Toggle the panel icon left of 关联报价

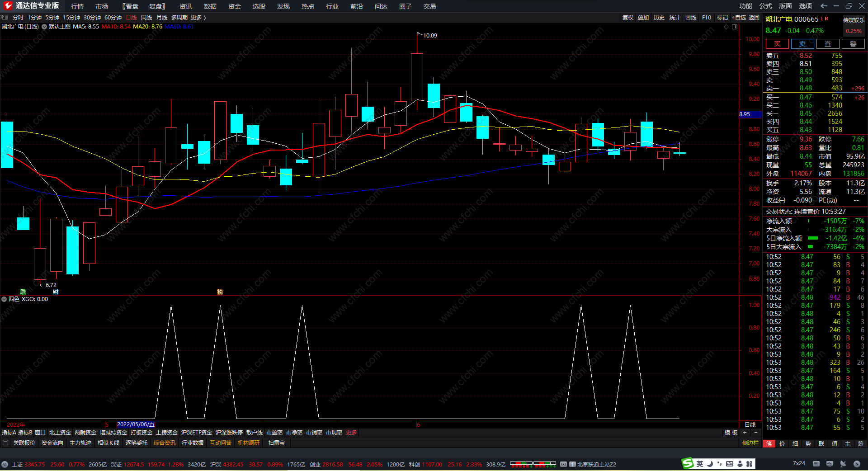coord(5,443)
